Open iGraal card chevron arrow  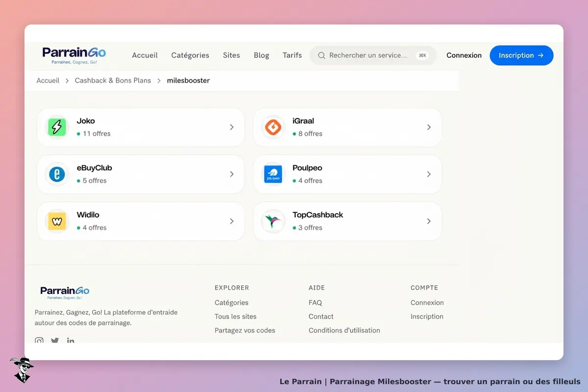click(x=429, y=127)
